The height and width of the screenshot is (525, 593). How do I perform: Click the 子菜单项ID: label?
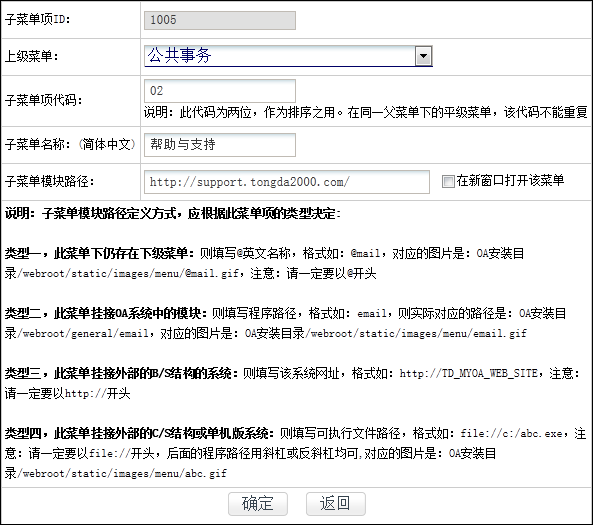coord(38,20)
